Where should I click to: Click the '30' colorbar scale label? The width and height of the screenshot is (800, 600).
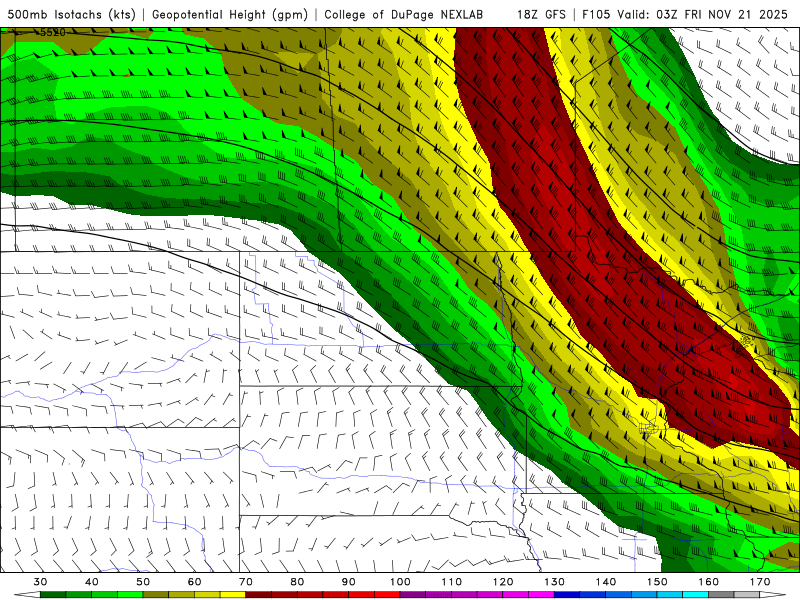pos(40,582)
